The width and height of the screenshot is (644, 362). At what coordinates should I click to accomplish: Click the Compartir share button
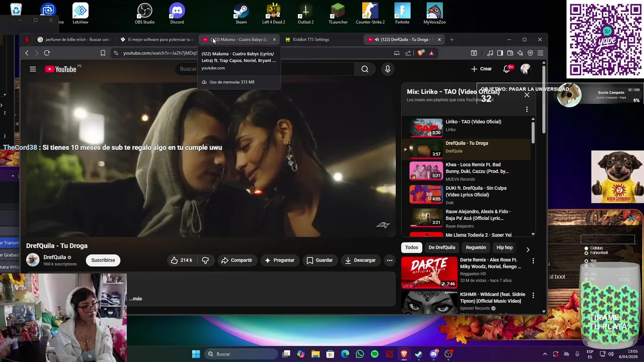point(236,260)
